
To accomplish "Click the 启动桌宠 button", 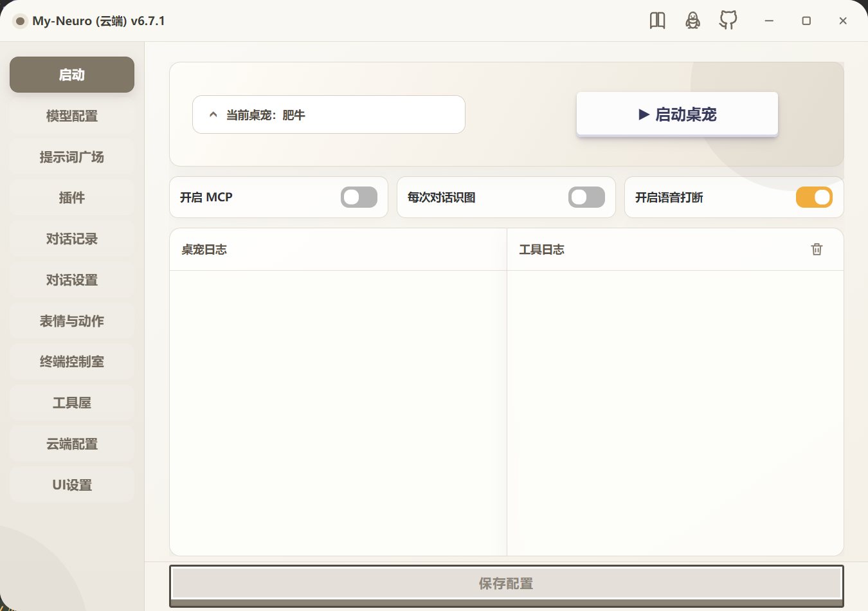I will [677, 114].
